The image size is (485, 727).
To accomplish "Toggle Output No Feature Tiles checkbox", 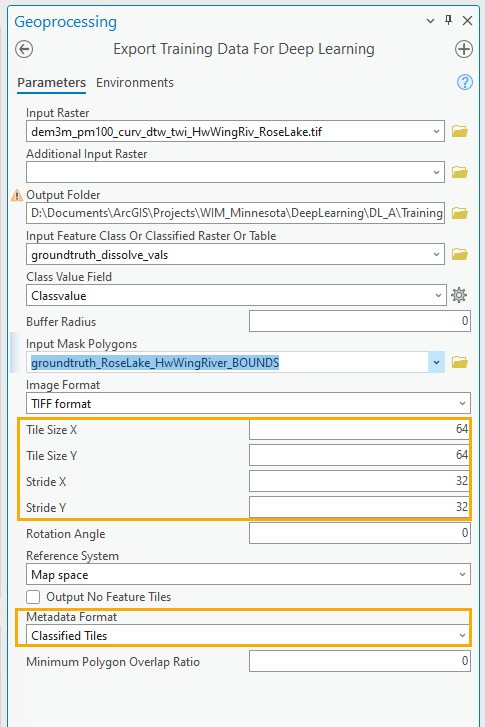I will tap(33, 597).
